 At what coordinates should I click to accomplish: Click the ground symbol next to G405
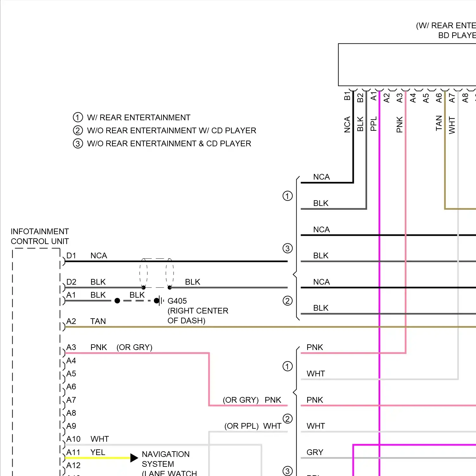(x=161, y=301)
